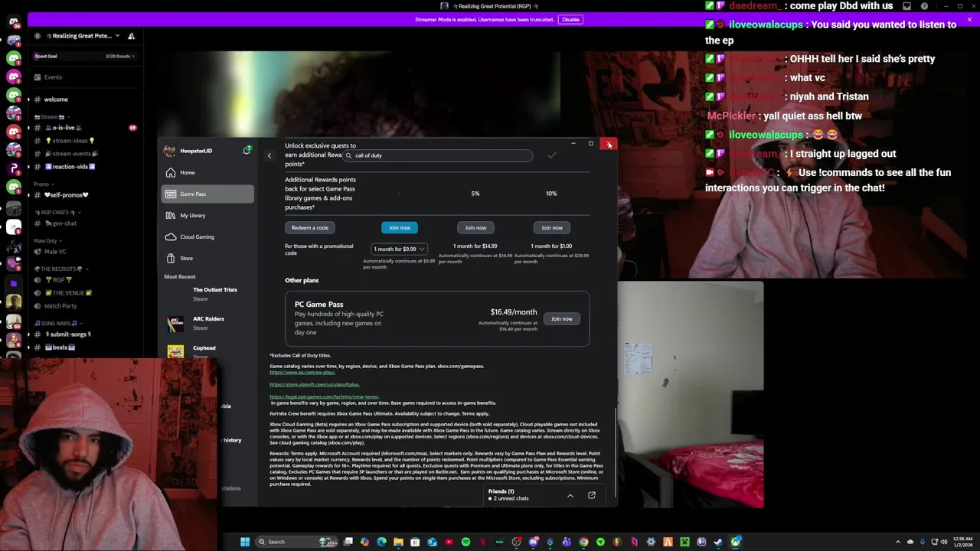Click Redeem a code button
Viewport: 980px width, 551px height.
309,227
